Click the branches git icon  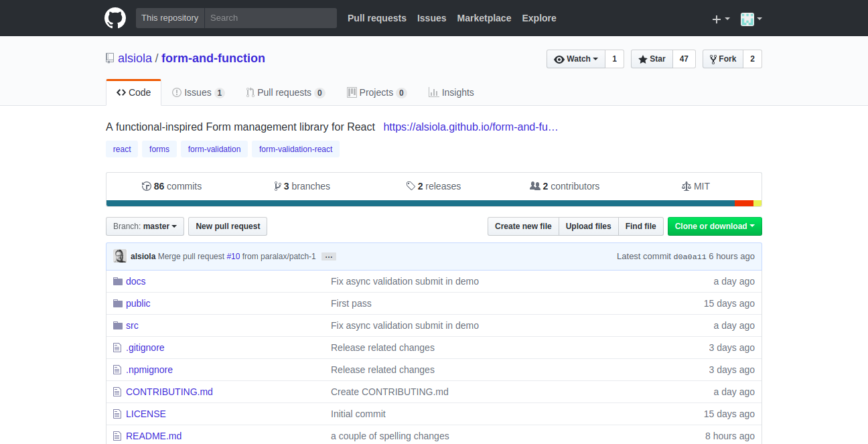(277, 186)
